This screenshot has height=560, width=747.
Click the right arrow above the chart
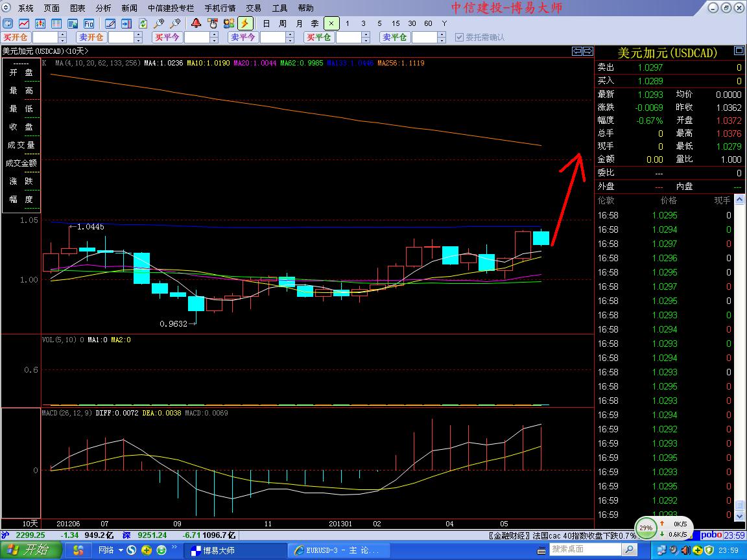point(588,51)
